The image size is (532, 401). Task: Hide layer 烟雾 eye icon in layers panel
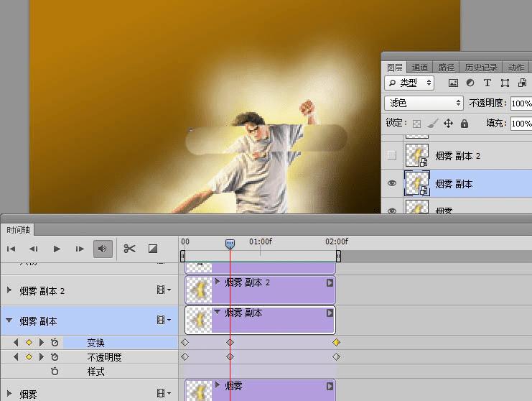(x=392, y=211)
